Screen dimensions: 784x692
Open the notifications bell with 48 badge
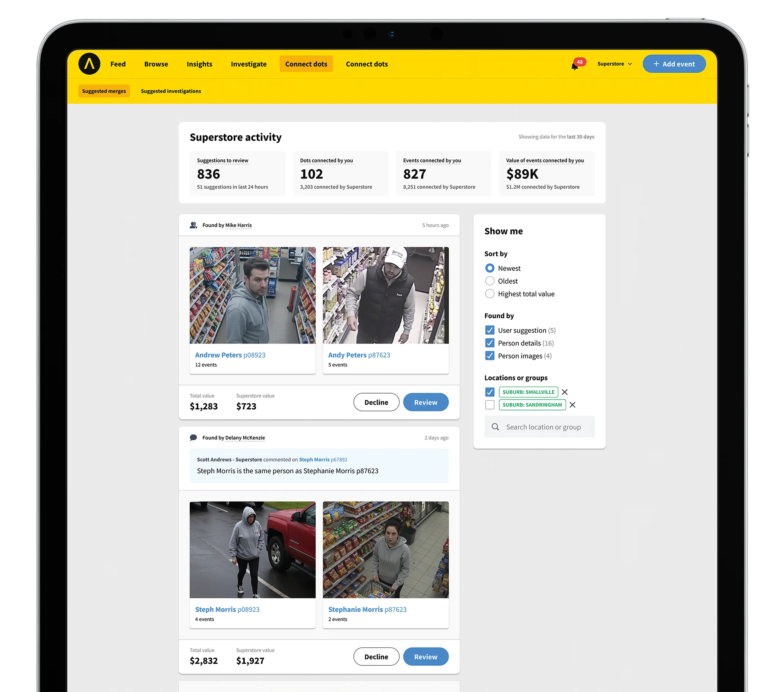click(x=574, y=66)
